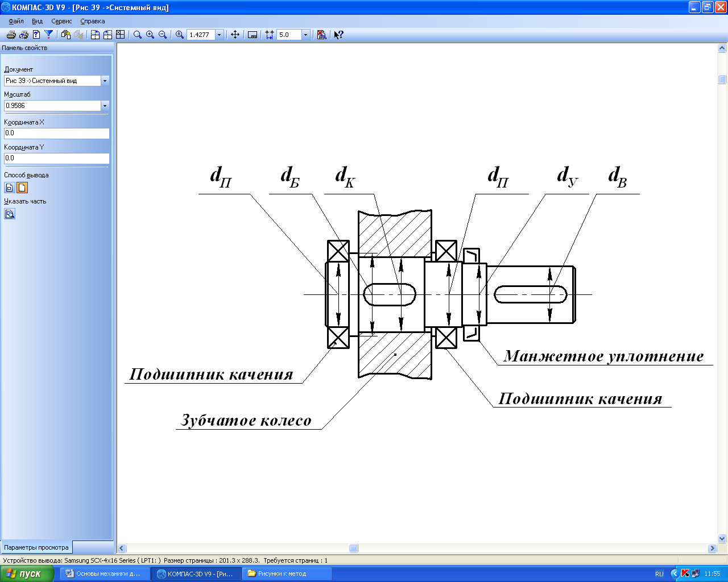Click the page grid layout icon
This screenshot has height=582, width=728.
pos(120,35)
